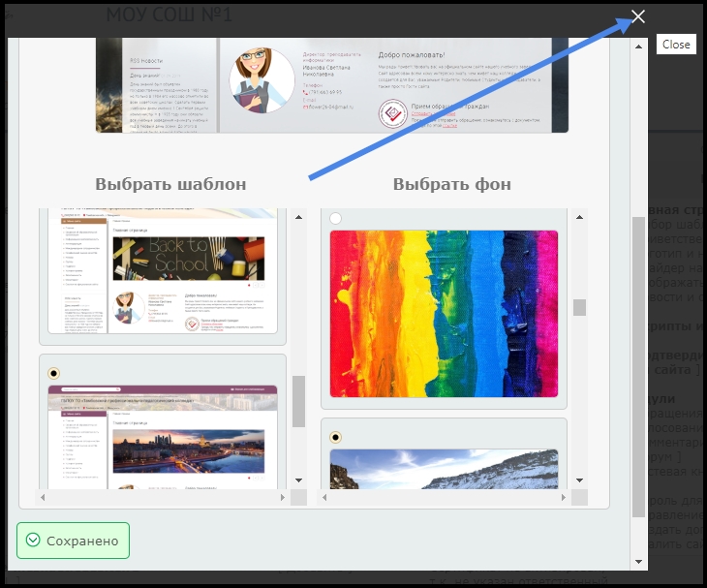Click the dialog's bottom scroll-down arrow

tap(638, 561)
